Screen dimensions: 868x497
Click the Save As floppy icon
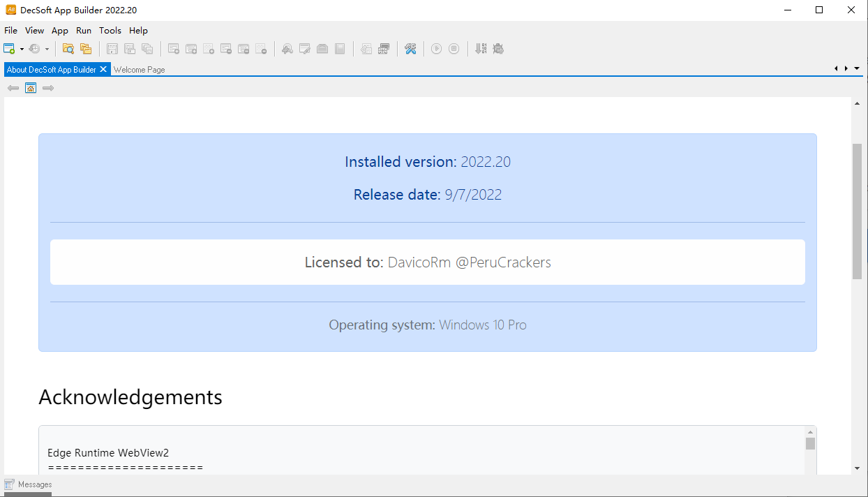[130, 49]
